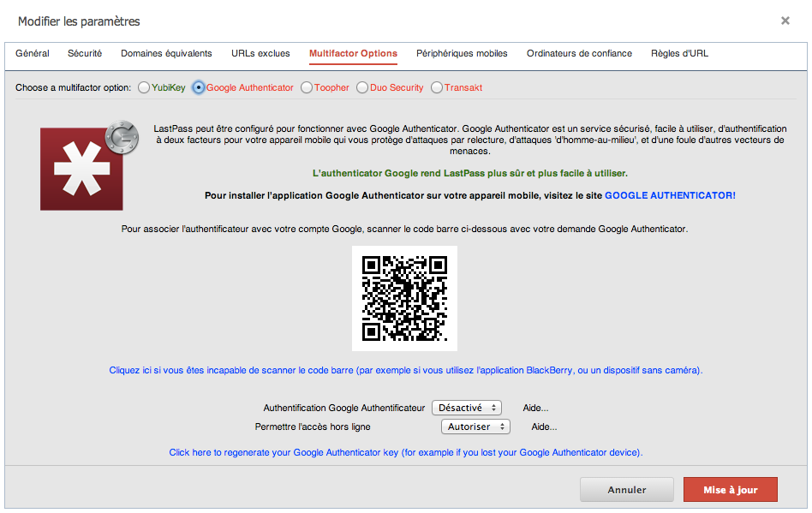Click the LastPass red asterisk logo

click(81, 169)
